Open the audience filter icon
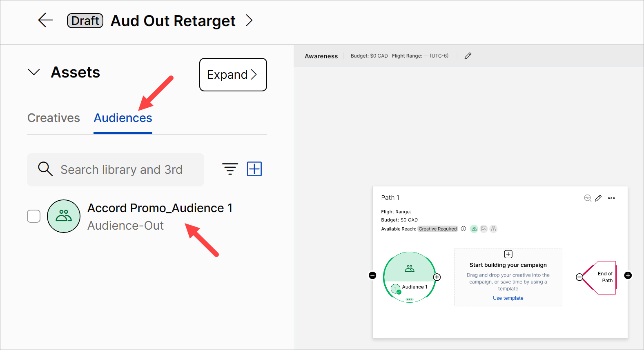 (x=230, y=169)
